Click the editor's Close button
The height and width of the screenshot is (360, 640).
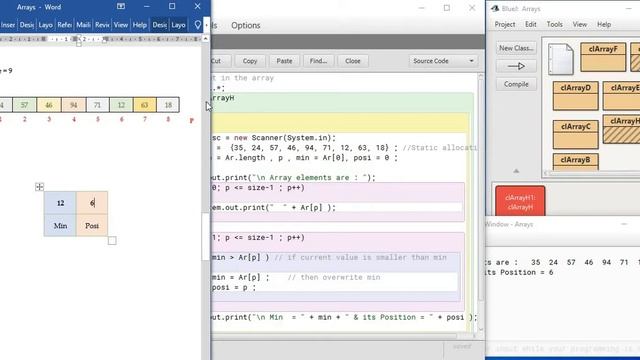coord(353,61)
